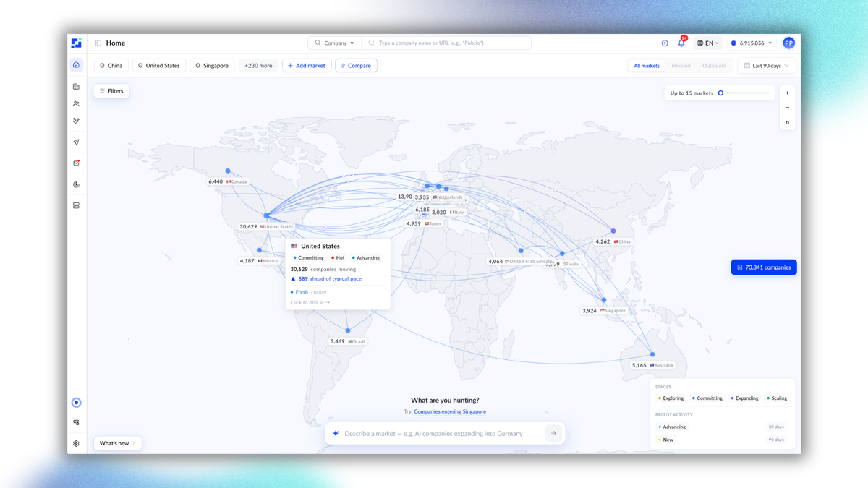The image size is (868, 488).
Task: Open the Last 90 days date dropdown
Action: tap(767, 66)
